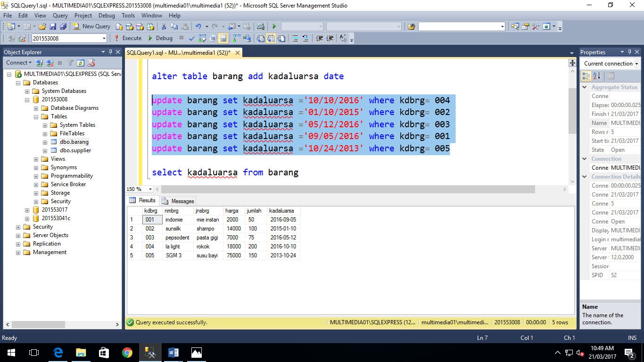644x362 pixels.
Task: Toggle Results to Grid icon
Action: [271, 38]
